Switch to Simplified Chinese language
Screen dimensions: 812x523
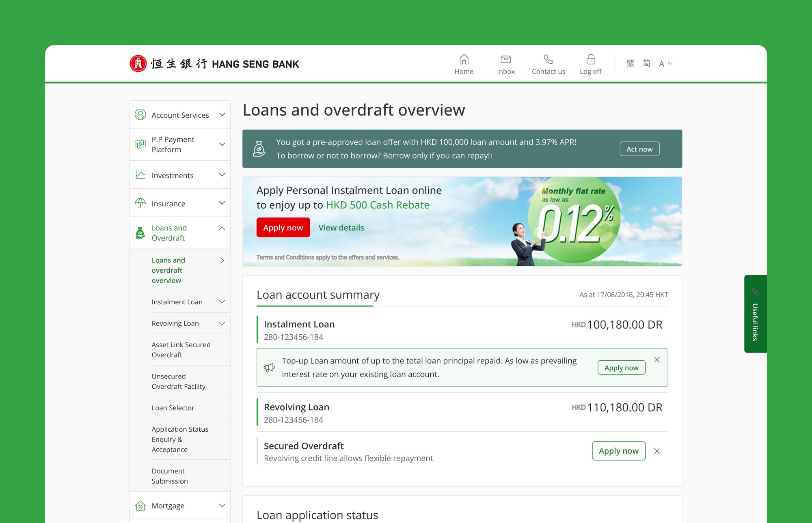[x=646, y=63]
